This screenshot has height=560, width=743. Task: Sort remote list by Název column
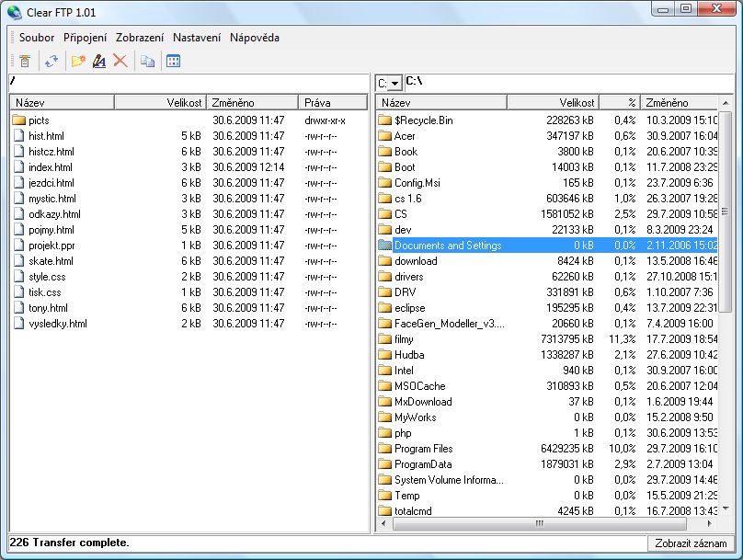pyautogui.click(x=63, y=102)
